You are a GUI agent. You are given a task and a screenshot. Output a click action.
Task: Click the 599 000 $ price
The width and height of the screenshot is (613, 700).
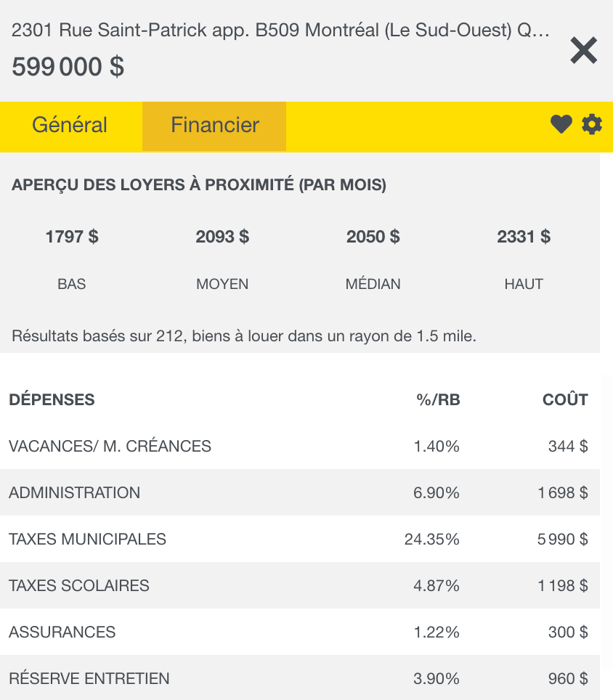68,67
